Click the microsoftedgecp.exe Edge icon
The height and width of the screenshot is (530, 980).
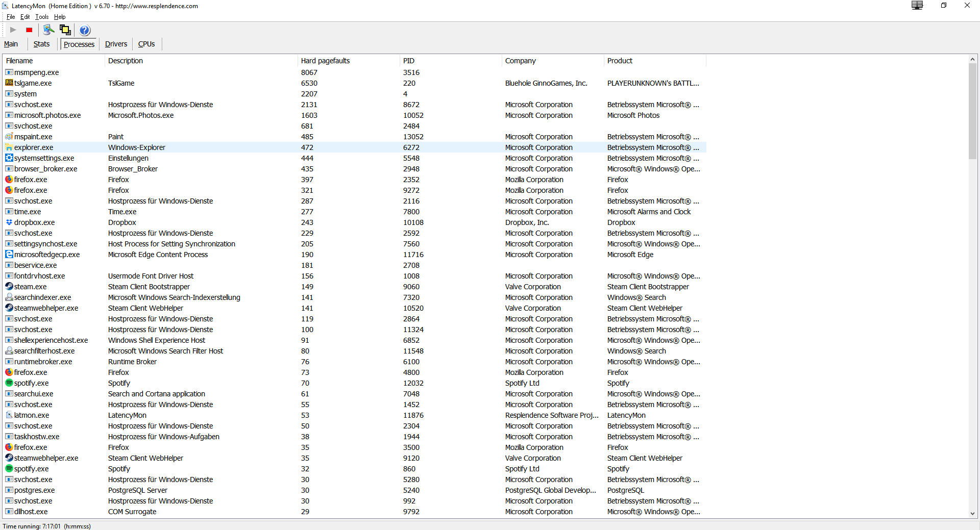9,254
